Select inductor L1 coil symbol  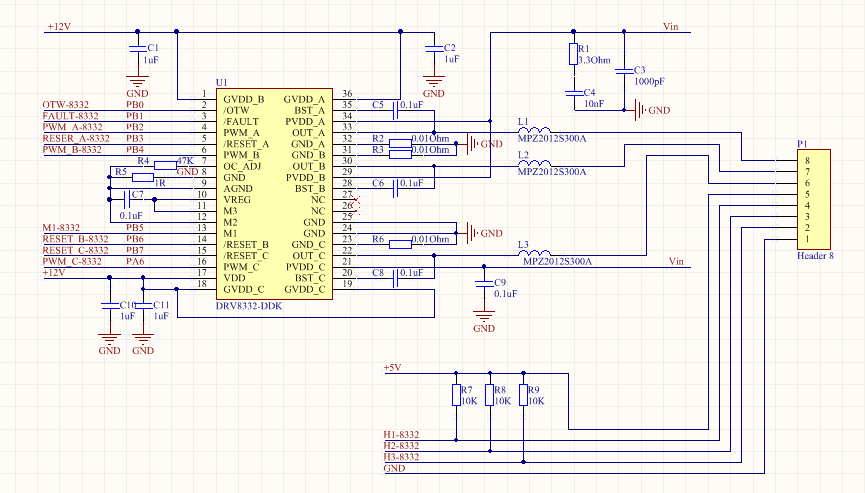(534, 130)
